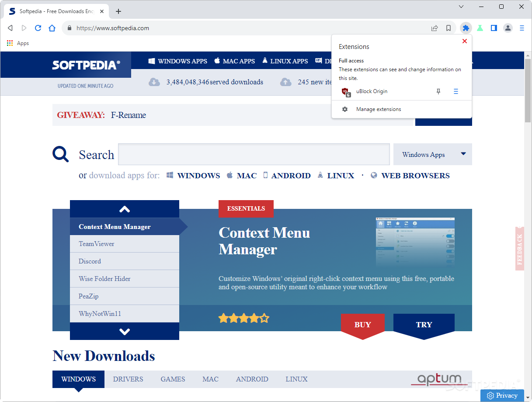Click the star rating for Context Menu Manager
This screenshot has height=402, width=532.
point(244,318)
